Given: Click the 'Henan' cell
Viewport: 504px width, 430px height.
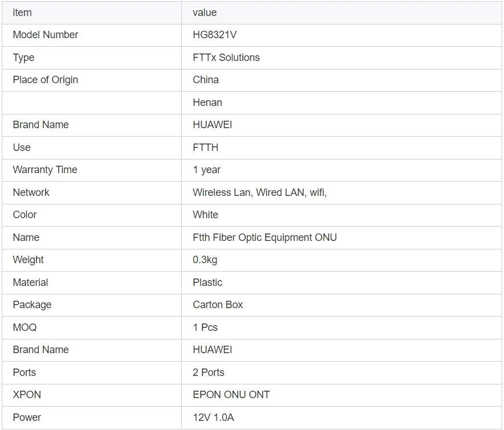Looking at the screenshot, I should tap(208, 103).
